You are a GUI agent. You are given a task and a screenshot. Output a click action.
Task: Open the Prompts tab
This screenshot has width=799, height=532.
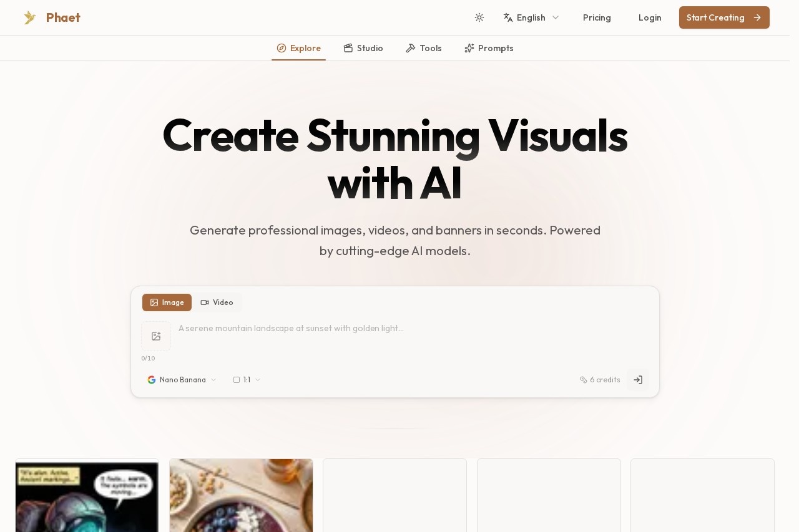click(489, 48)
